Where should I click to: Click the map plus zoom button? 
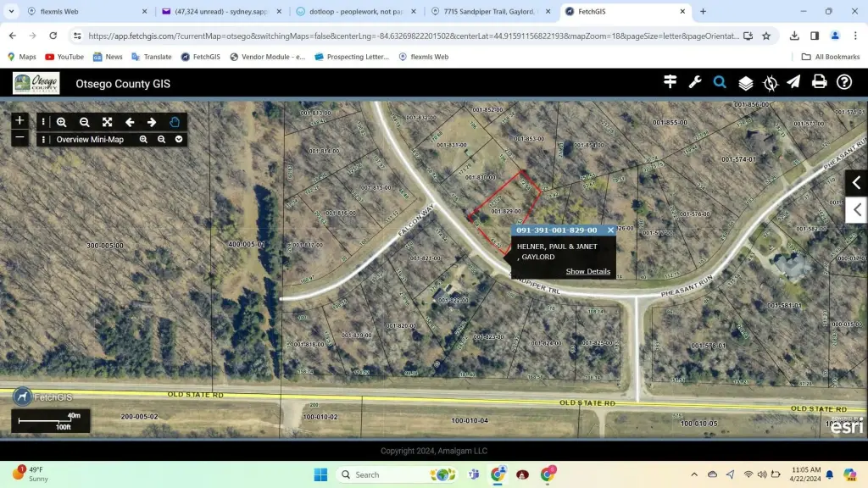pos(20,121)
